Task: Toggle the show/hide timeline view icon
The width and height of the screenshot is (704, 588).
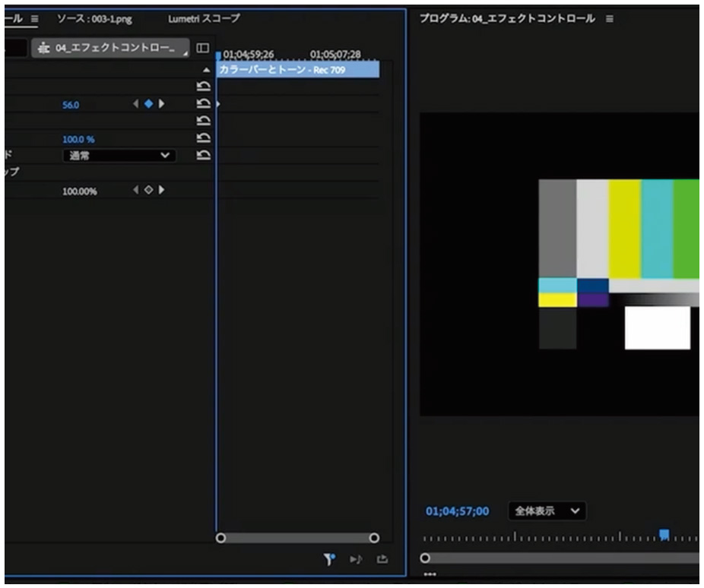Action: click(x=202, y=48)
